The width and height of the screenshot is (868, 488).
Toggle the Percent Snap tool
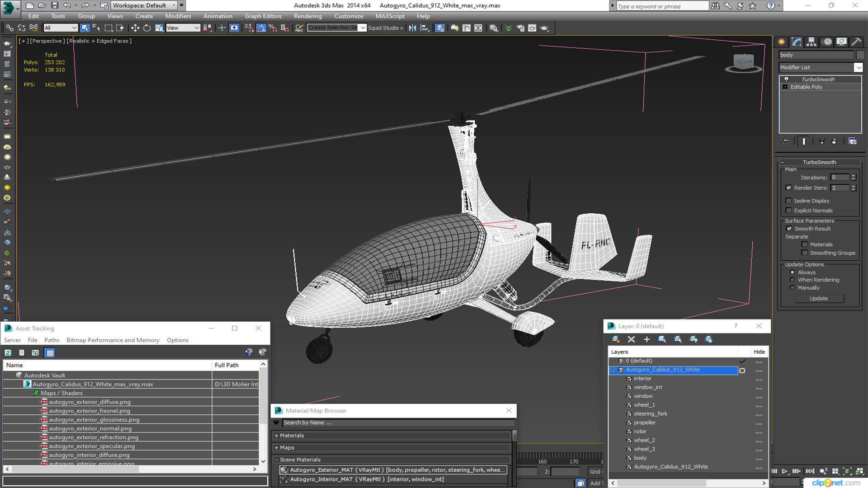pyautogui.click(x=273, y=28)
